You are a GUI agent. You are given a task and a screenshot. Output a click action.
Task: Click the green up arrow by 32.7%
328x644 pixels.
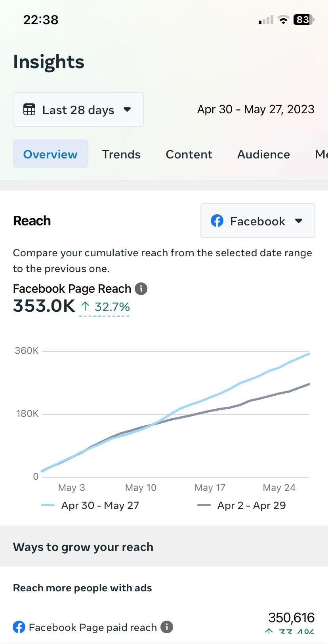point(85,306)
